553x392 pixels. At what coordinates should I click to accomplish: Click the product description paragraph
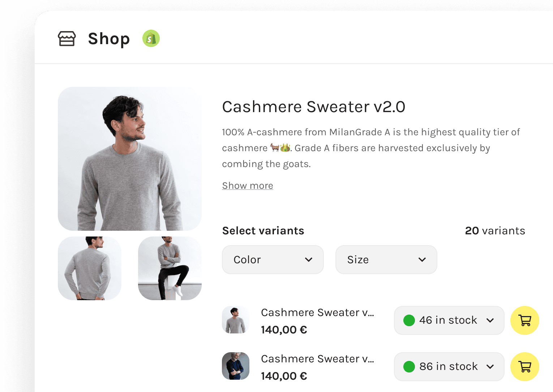point(370,148)
